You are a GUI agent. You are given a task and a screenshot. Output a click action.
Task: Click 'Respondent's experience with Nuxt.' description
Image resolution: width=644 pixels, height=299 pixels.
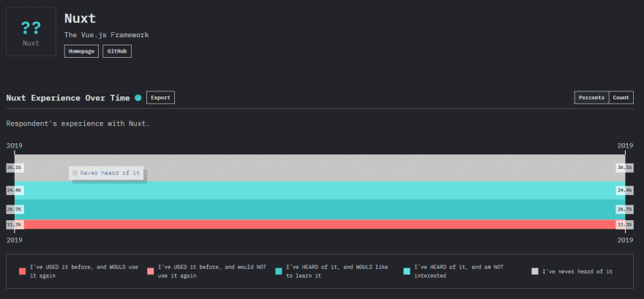tap(78, 124)
